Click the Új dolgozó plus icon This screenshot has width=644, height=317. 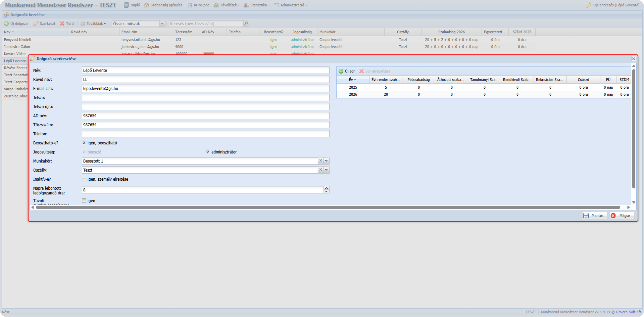click(x=6, y=24)
